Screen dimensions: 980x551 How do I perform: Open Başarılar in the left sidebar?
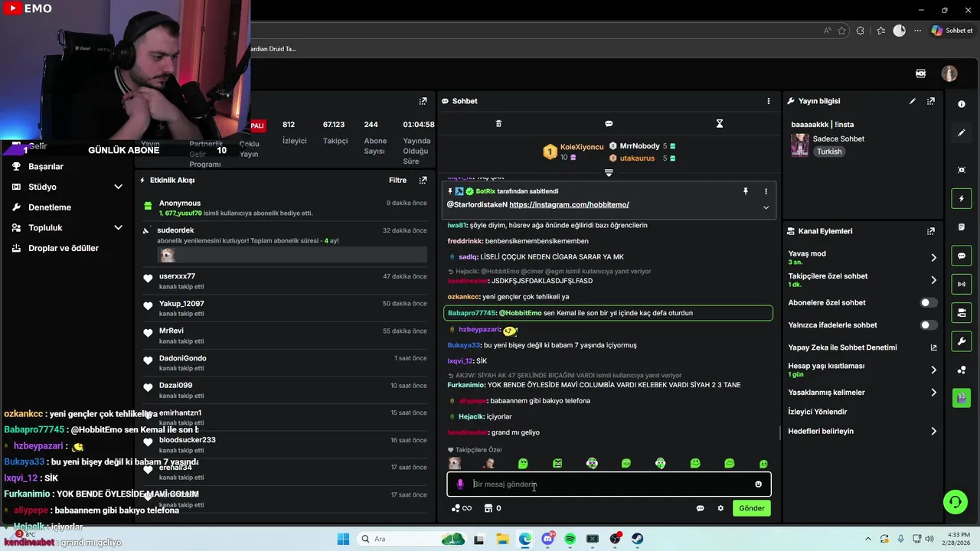pyautogui.click(x=45, y=166)
